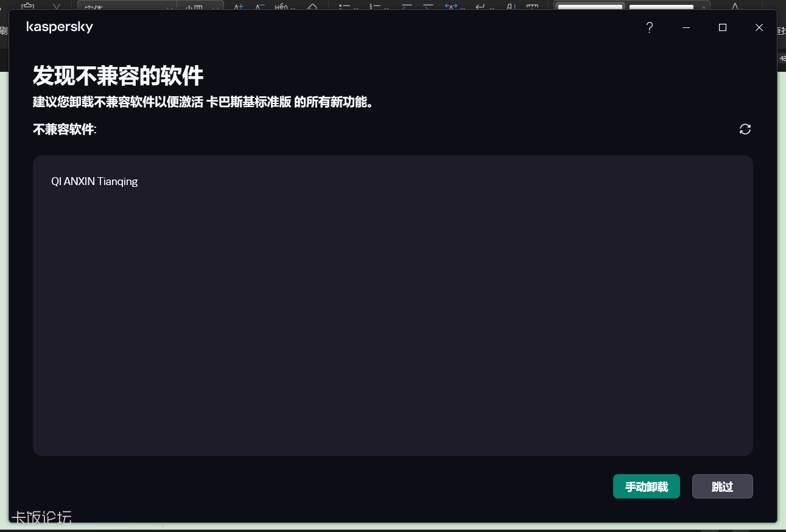The height and width of the screenshot is (532, 786).
Task: Click the Kaspersky logo
Action: (59, 26)
